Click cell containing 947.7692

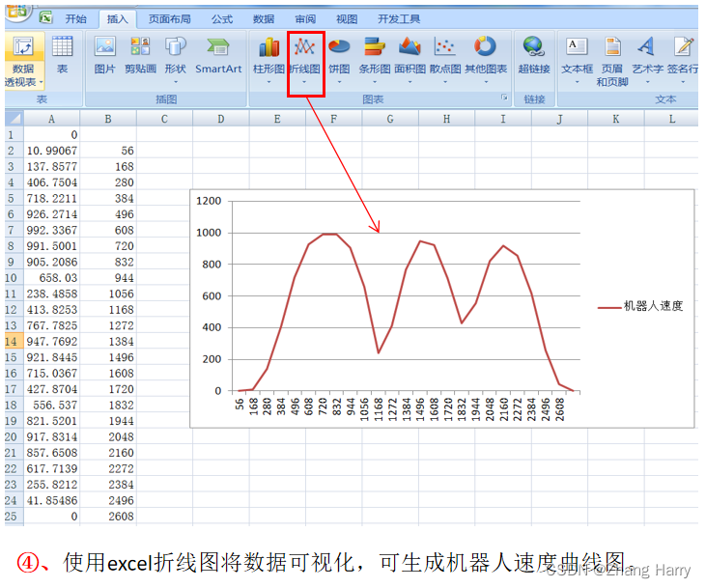[52, 341]
